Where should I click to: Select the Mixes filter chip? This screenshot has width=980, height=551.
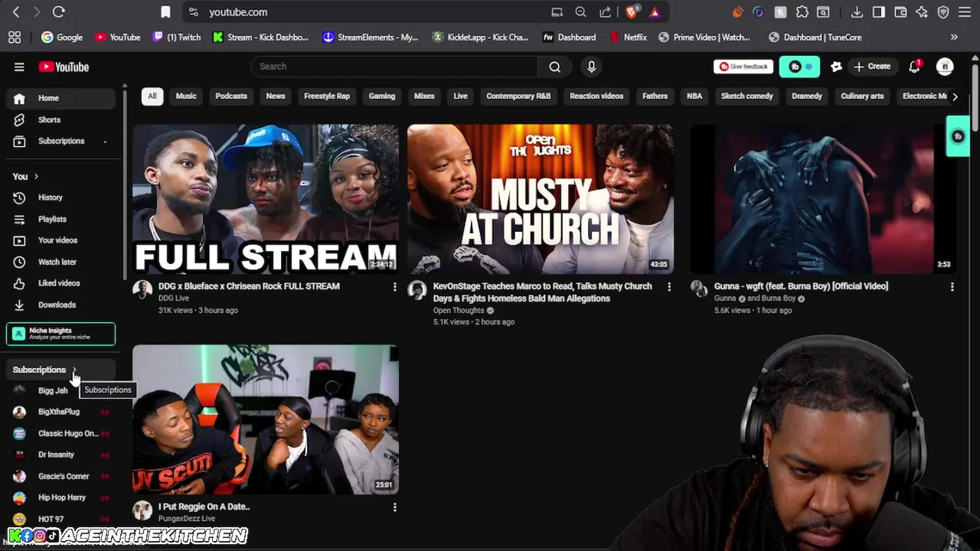pyautogui.click(x=424, y=96)
